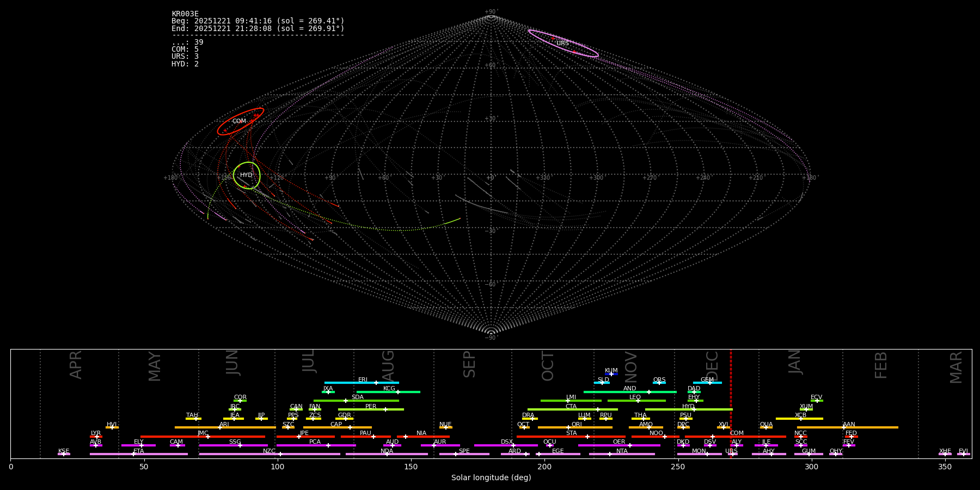Click the peak cross marker on PER bar
This screenshot has width=980, height=490.
(x=385, y=409)
